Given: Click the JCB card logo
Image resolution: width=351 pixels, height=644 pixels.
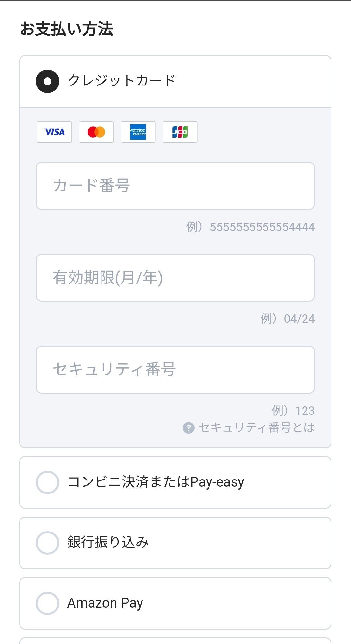Looking at the screenshot, I should (180, 132).
